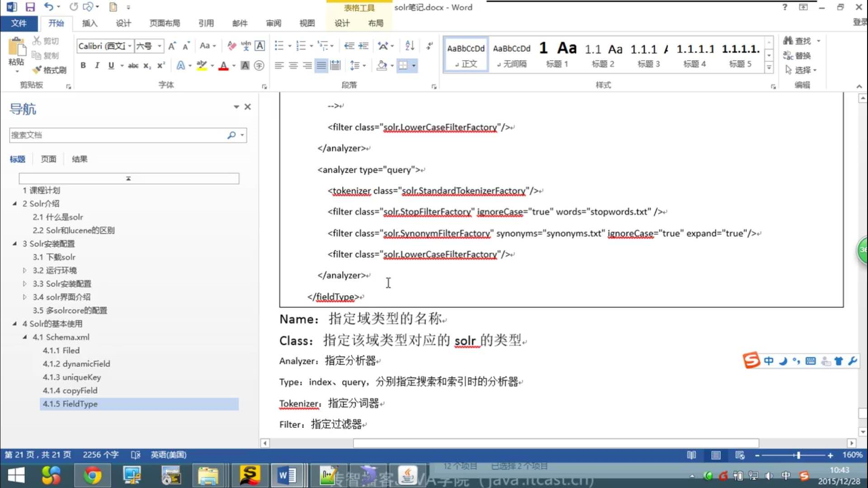Click the Undo arrow icon

(x=48, y=7)
